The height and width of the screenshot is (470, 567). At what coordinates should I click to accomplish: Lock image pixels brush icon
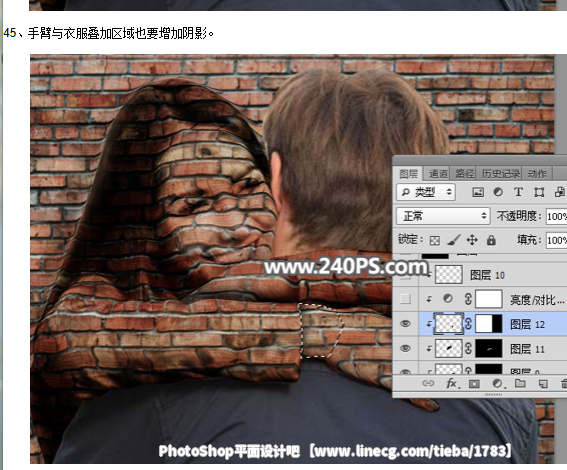click(x=454, y=240)
